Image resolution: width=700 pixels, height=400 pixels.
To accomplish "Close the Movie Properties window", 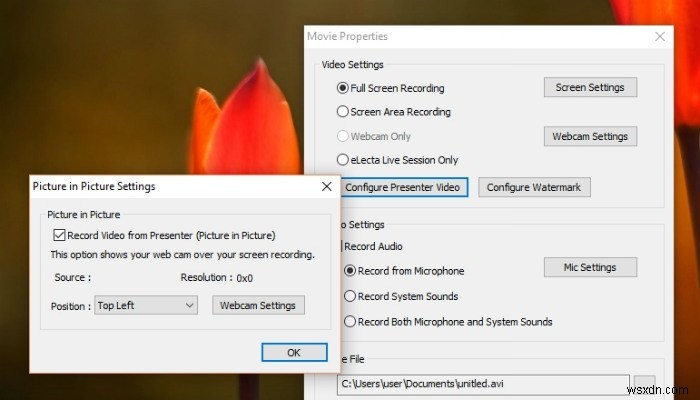I will pos(660,37).
